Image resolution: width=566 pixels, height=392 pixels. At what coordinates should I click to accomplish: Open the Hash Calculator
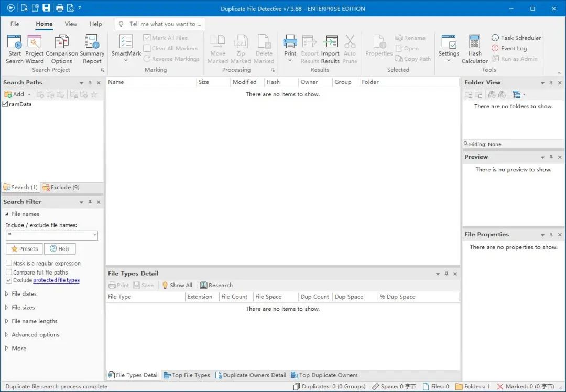point(475,49)
